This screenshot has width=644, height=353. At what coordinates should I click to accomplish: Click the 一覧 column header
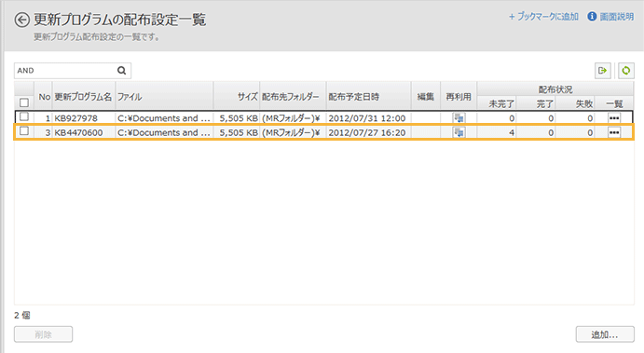[x=614, y=103]
